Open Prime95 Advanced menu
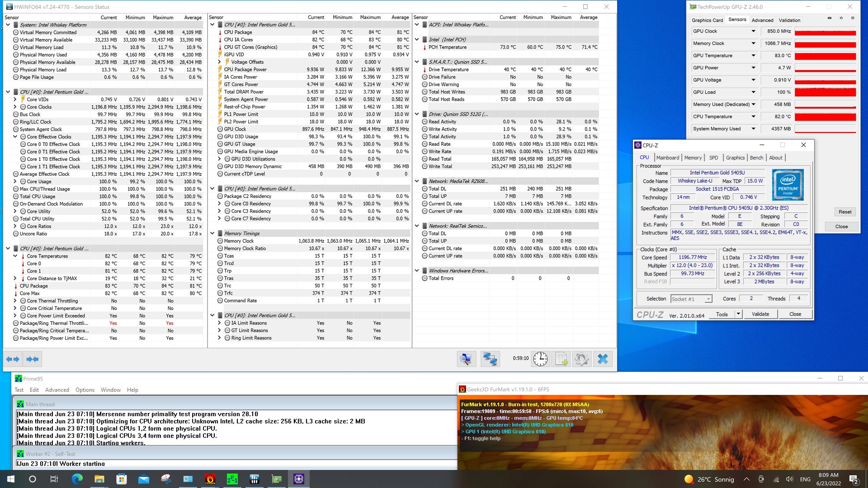Image resolution: width=868 pixels, height=488 pixels. click(57, 390)
